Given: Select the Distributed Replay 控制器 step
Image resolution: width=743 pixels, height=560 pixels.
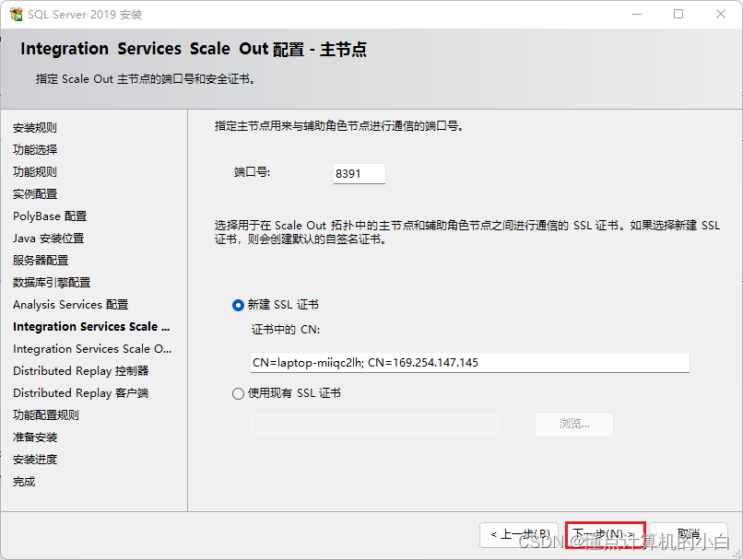Looking at the screenshot, I should click(x=81, y=370).
